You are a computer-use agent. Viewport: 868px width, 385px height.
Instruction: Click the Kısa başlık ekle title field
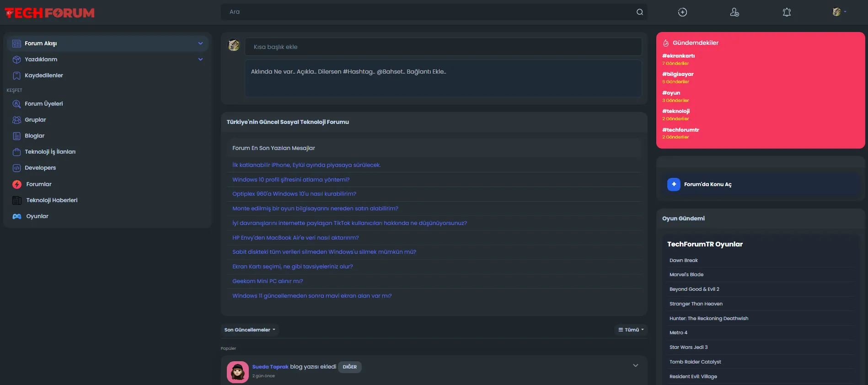443,47
